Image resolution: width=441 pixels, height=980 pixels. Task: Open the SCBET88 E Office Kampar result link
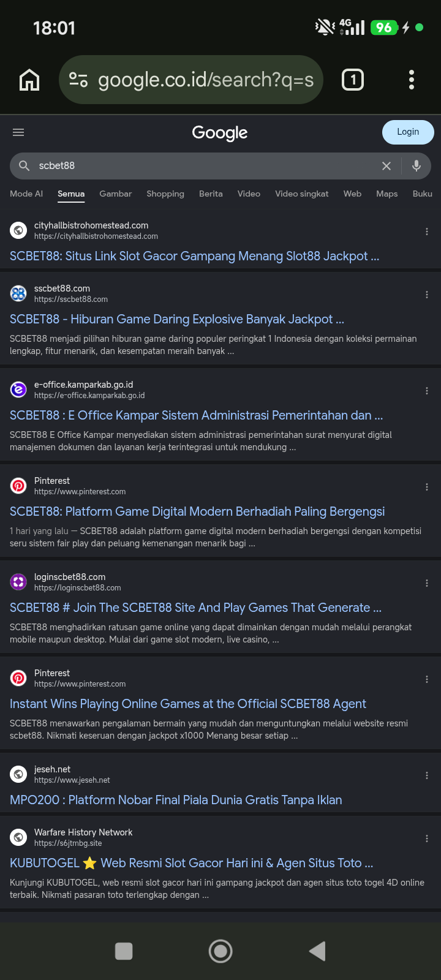(196, 415)
